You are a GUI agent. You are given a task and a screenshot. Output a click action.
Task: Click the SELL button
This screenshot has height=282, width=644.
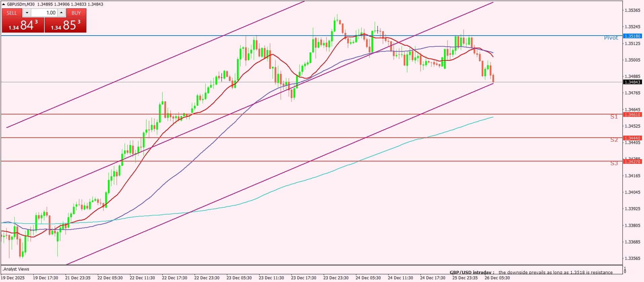pyautogui.click(x=12, y=13)
